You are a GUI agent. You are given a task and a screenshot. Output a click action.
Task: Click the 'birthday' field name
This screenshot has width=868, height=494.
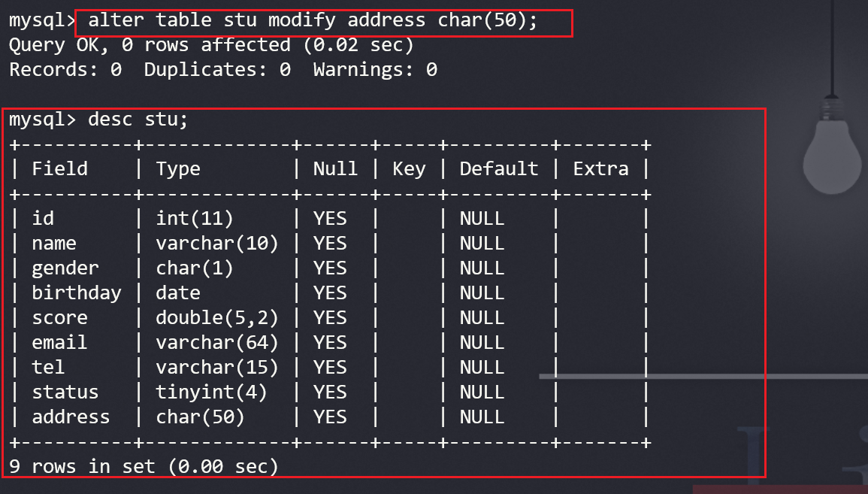[x=76, y=293]
